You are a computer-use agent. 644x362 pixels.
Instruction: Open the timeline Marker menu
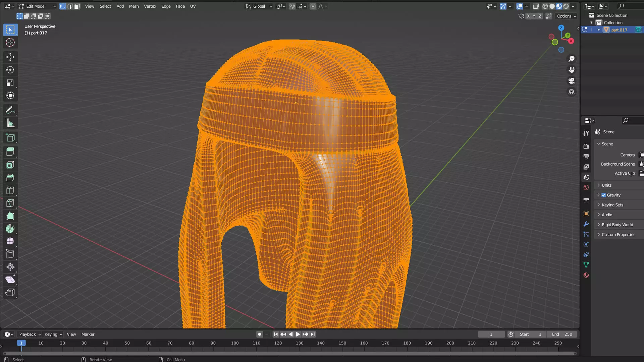tap(88, 334)
